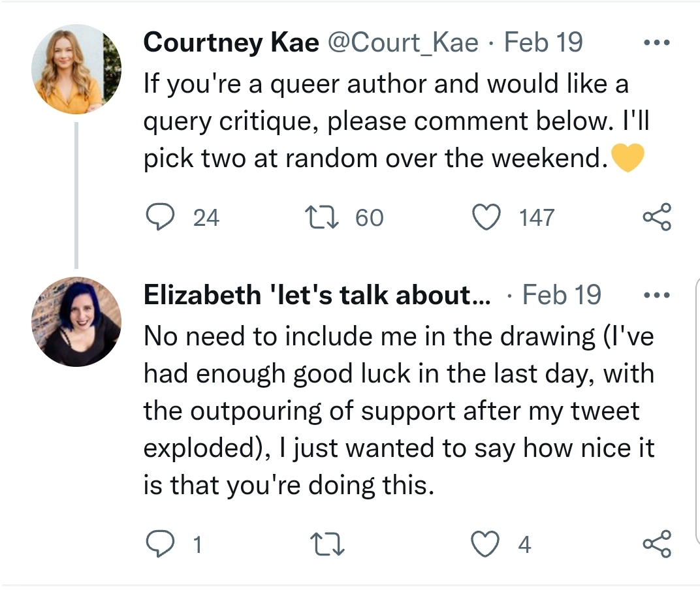Open the @Court_Kae handle link
The height and width of the screenshot is (596, 700).
pos(403,43)
